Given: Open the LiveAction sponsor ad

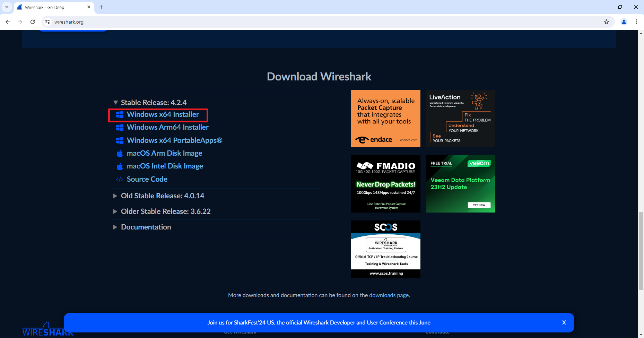Looking at the screenshot, I should click(x=461, y=119).
